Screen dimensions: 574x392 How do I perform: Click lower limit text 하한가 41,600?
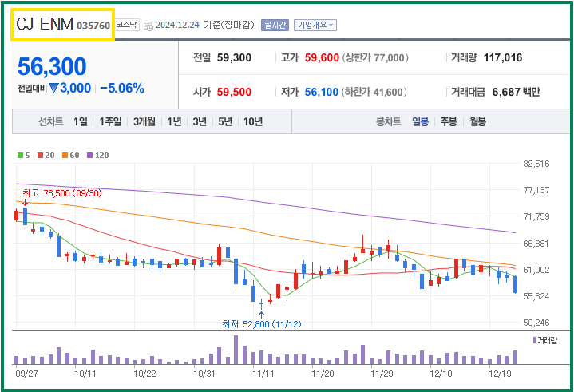pyautogui.click(x=374, y=92)
